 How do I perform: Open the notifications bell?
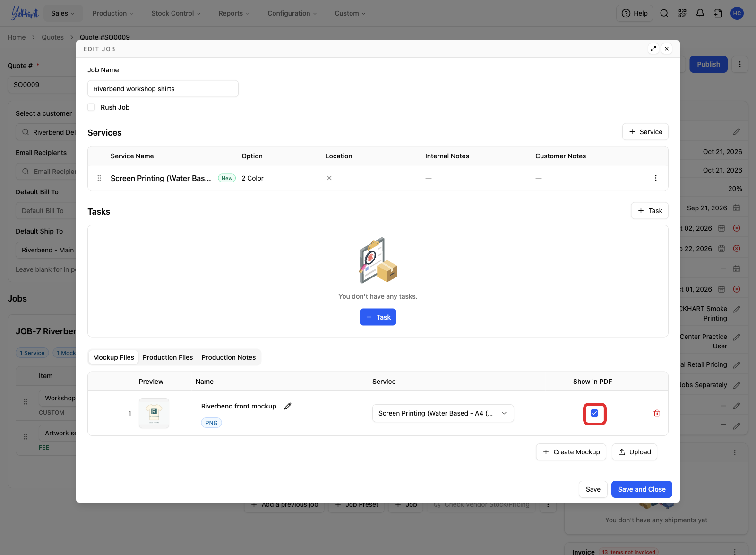[700, 13]
